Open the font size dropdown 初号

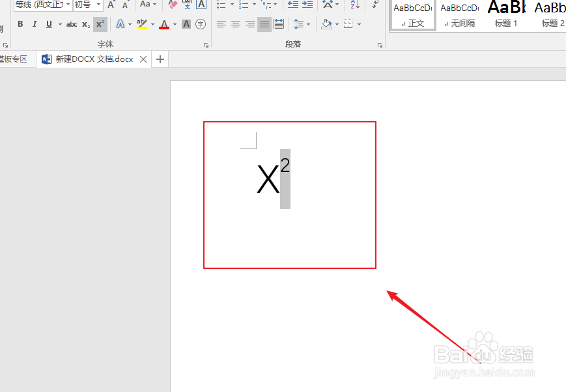point(98,5)
